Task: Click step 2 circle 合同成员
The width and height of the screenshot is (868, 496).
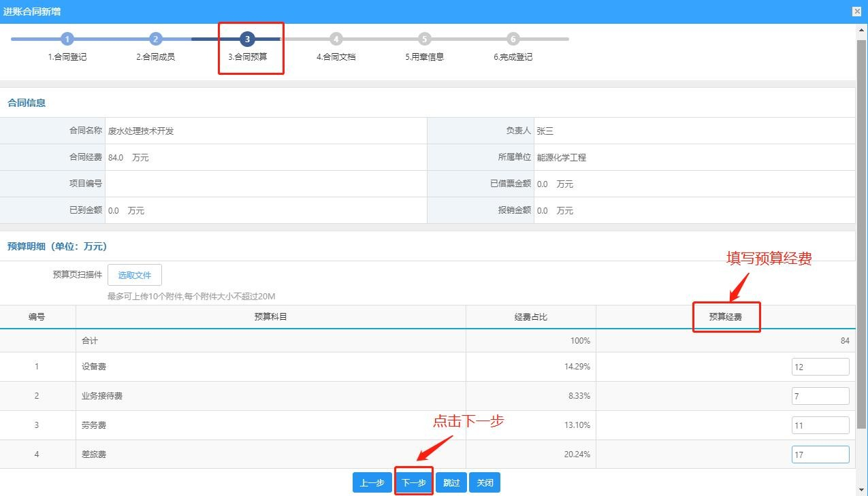Action: coord(155,39)
